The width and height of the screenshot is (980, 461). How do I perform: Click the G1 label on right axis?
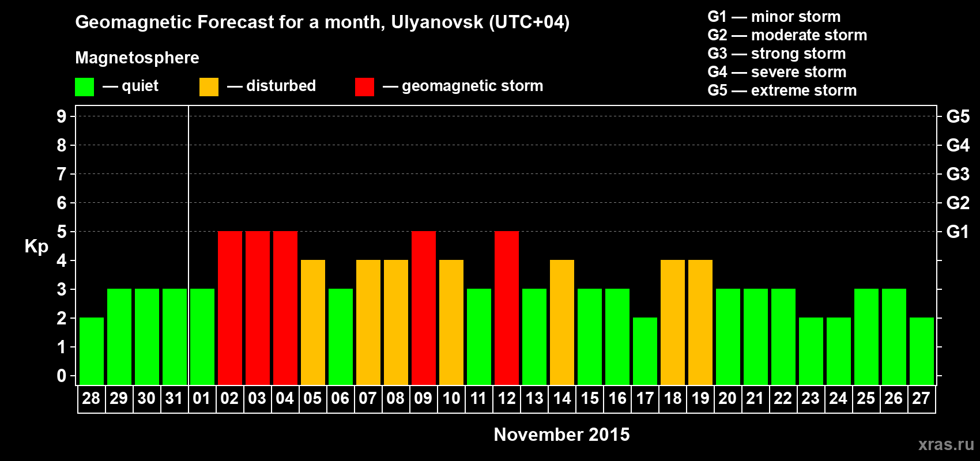tap(958, 232)
